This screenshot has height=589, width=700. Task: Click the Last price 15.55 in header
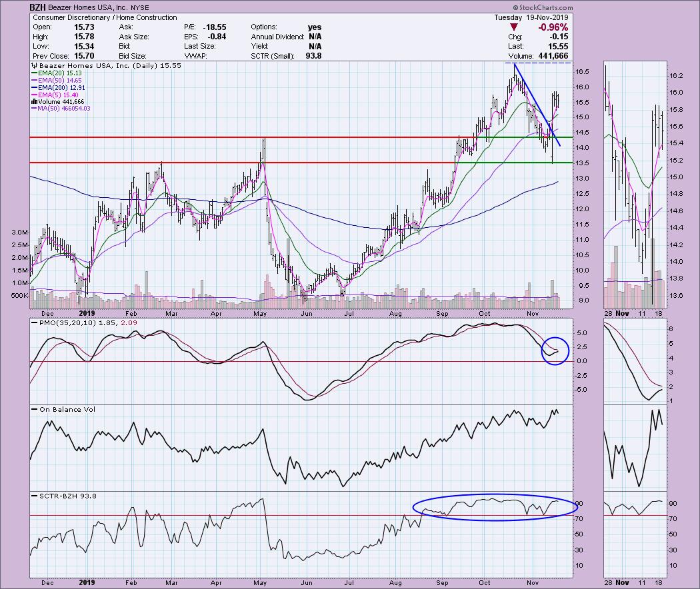[x=559, y=47]
